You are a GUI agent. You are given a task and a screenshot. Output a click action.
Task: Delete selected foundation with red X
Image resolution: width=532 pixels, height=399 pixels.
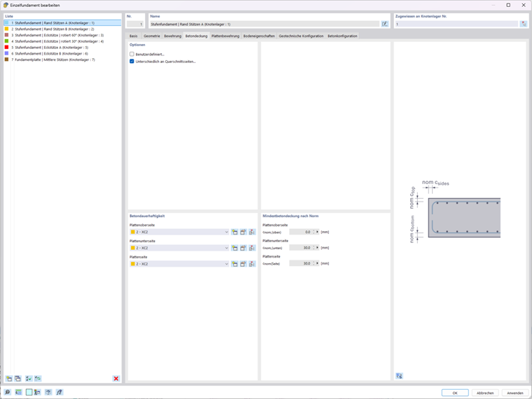pos(116,378)
